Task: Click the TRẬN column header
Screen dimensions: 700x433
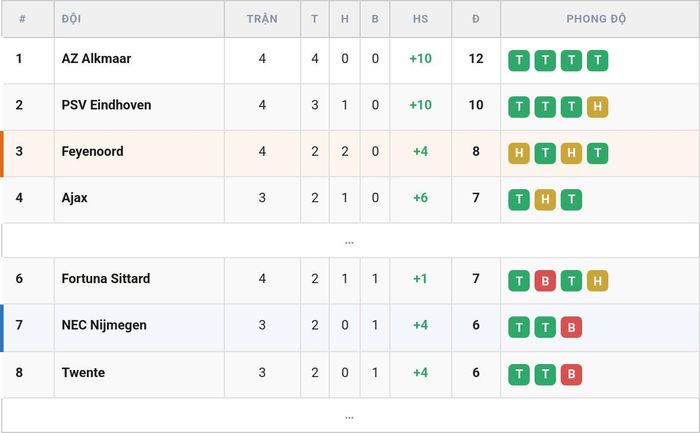Action: coord(262,19)
